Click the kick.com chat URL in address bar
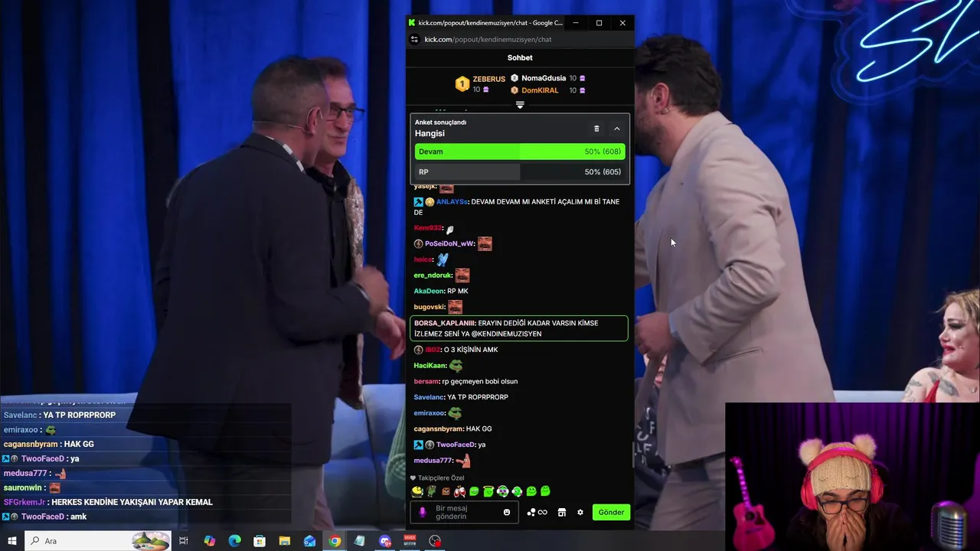The height and width of the screenshot is (551, 980). point(488,39)
